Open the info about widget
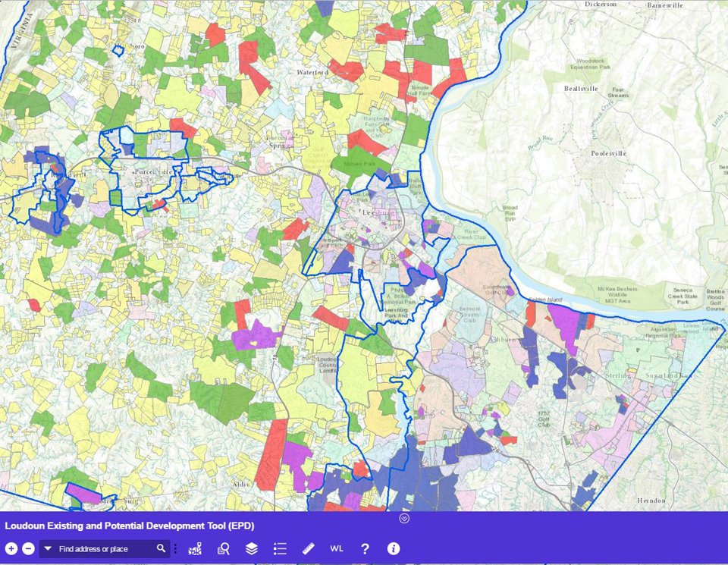 click(x=394, y=549)
